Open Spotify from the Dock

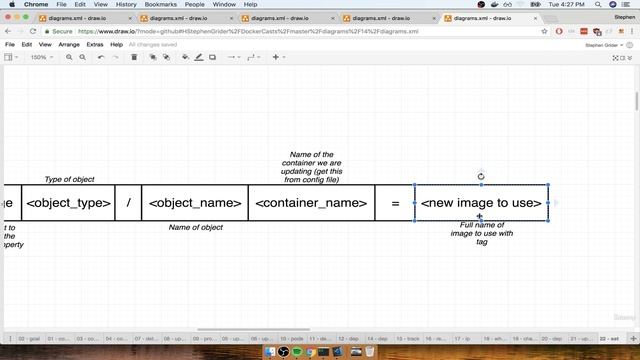(x=297, y=351)
